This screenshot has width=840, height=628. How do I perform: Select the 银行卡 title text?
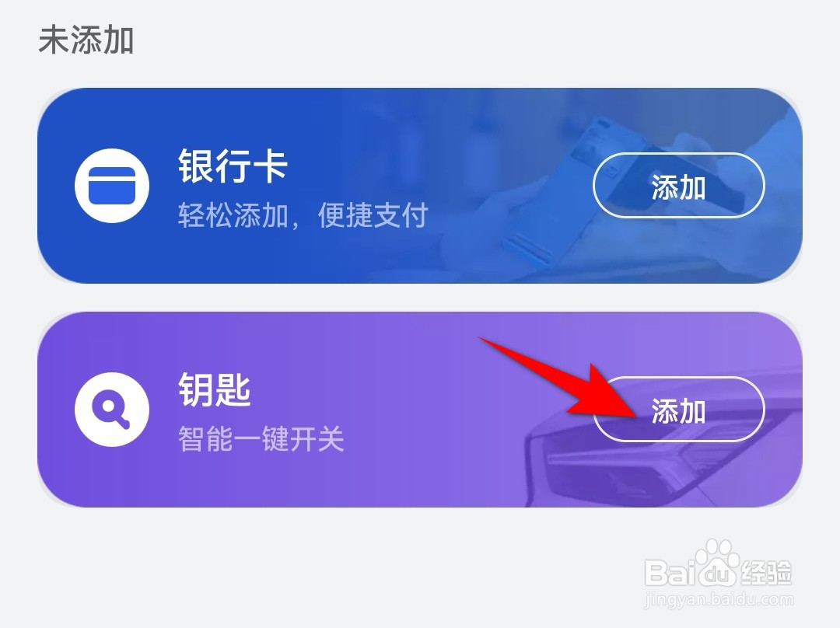[x=233, y=166]
